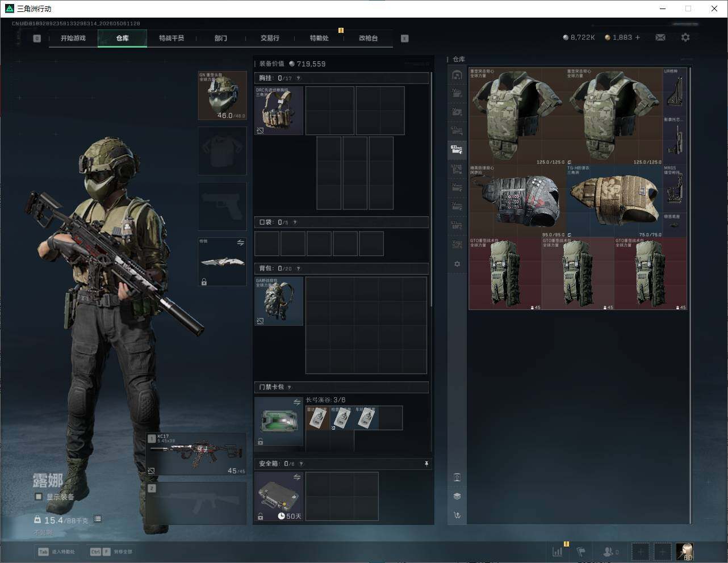Click the help icon next to 安全箱

(x=301, y=464)
